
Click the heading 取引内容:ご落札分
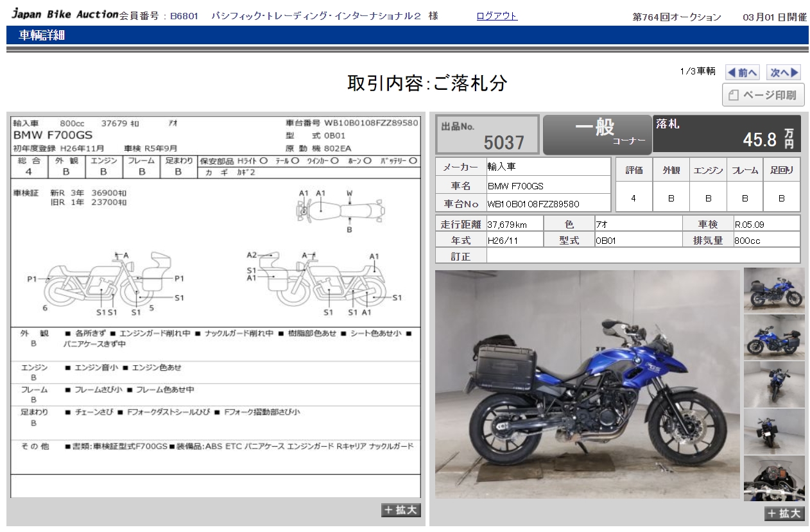pyautogui.click(x=427, y=83)
